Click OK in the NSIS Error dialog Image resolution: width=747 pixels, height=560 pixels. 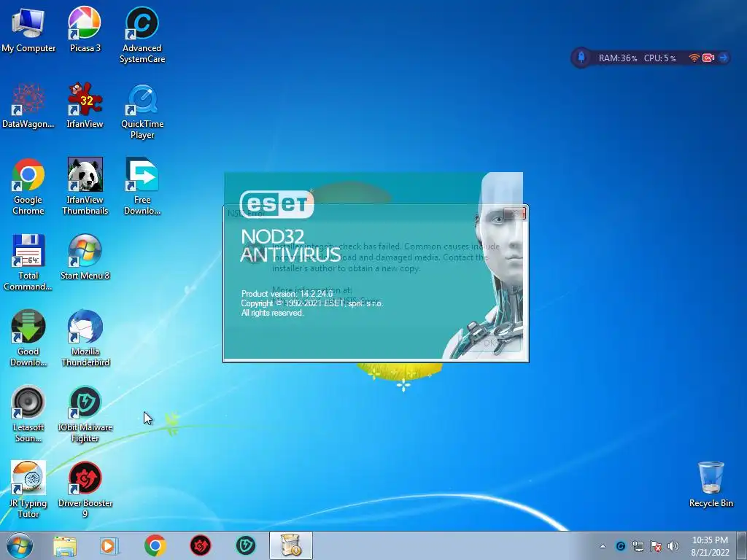pyautogui.click(x=489, y=343)
